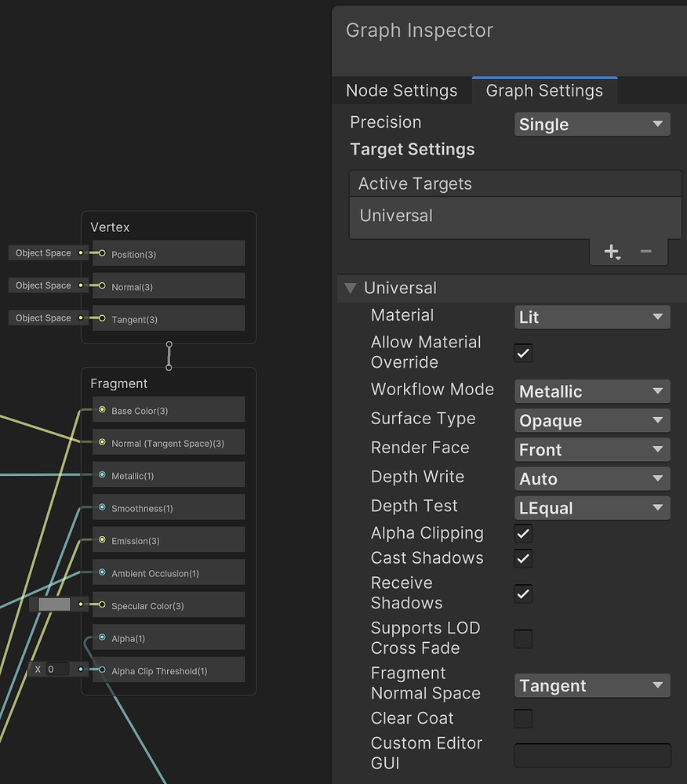The image size is (687, 784).
Task: Uncheck the Allow Material Override checkbox
Action: (x=522, y=353)
